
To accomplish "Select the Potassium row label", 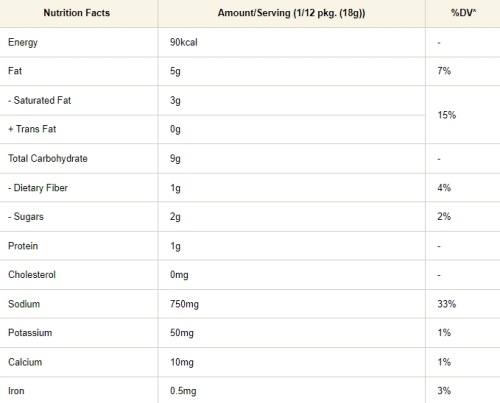I will coord(30,333).
